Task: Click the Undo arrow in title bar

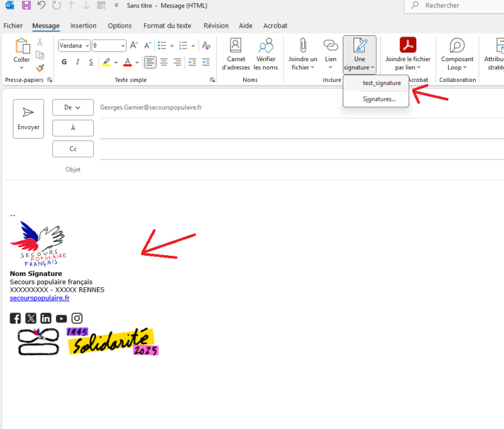Action: click(x=42, y=6)
